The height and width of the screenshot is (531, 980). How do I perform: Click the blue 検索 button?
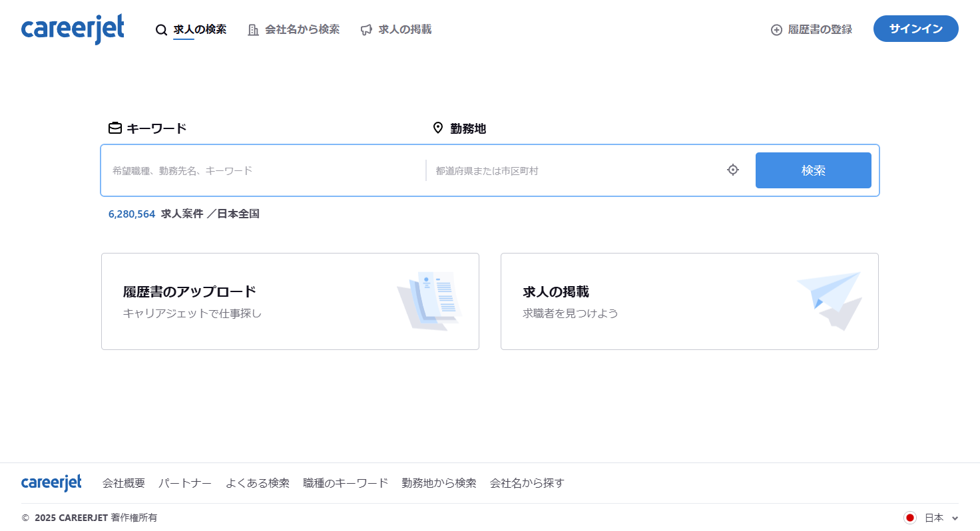pos(814,170)
